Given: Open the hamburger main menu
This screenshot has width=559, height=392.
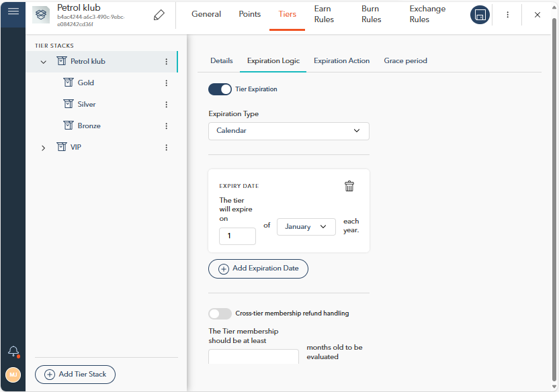Looking at the screenshot, I should click(x=13, y=11).
